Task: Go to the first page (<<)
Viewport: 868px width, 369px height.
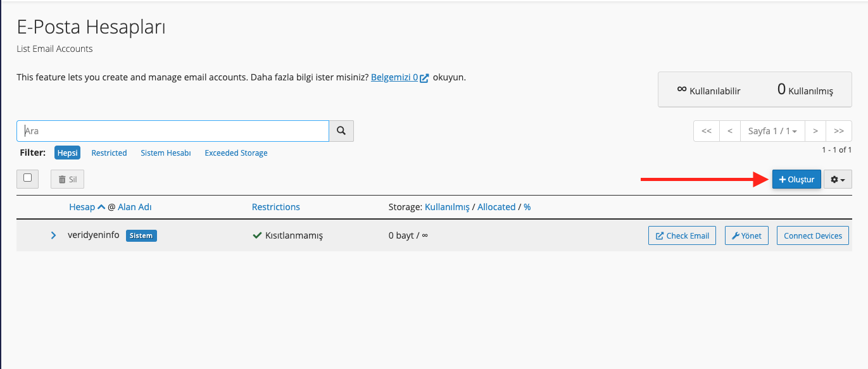Action: [x=707, y=131]
